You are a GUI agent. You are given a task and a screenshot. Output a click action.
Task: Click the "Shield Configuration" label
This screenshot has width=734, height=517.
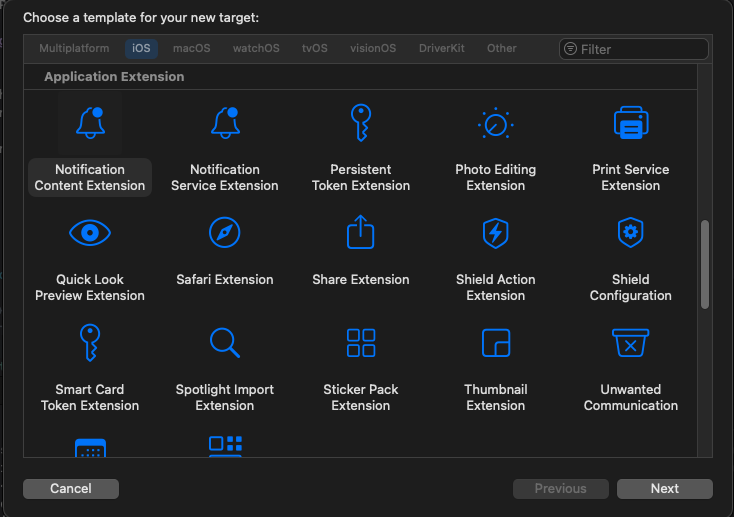[631, 288]
